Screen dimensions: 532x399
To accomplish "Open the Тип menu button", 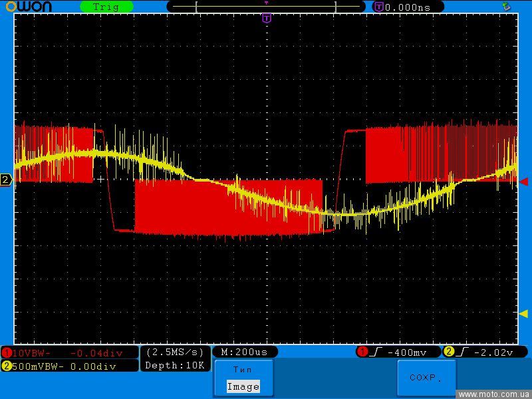I will pyautogui.click(x=243, y=370).
